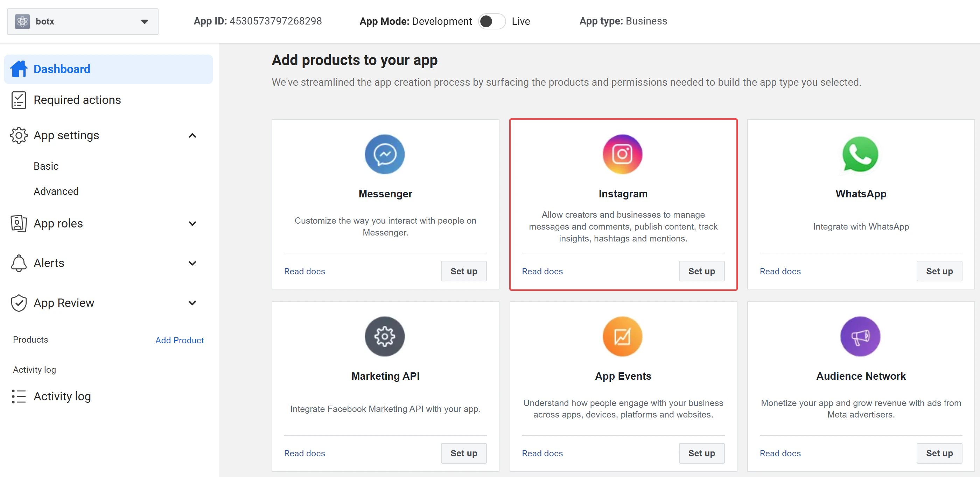980x477 pixels.
Task: Open Basic app settings
Action: [x=46, y=166]
